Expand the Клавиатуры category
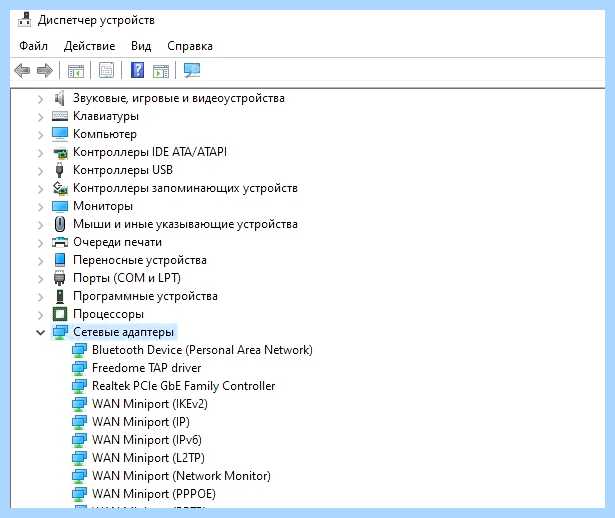This screenshot has height=518, width=615. click(40, 117)
